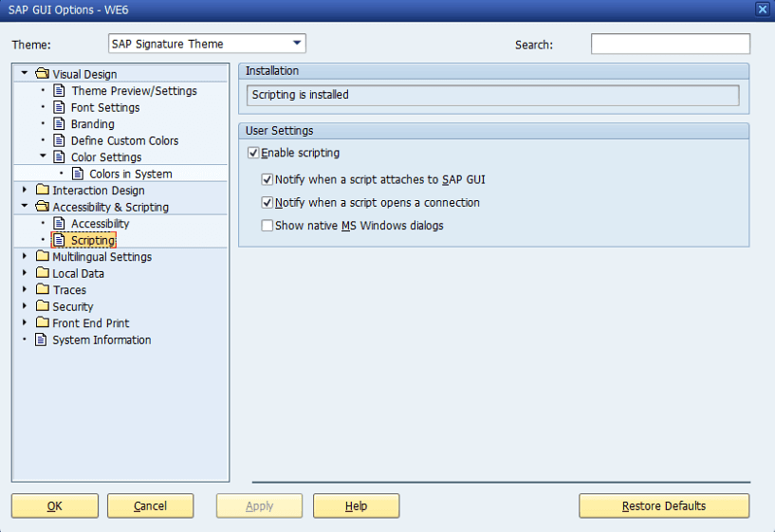Click the OK button

(55, 505)
